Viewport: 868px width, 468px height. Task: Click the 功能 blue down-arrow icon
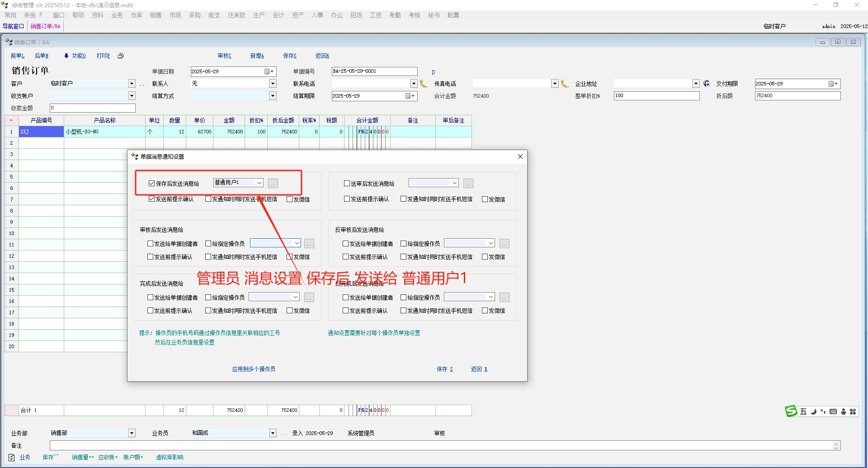pyautogui.click(x=66, y=56)
